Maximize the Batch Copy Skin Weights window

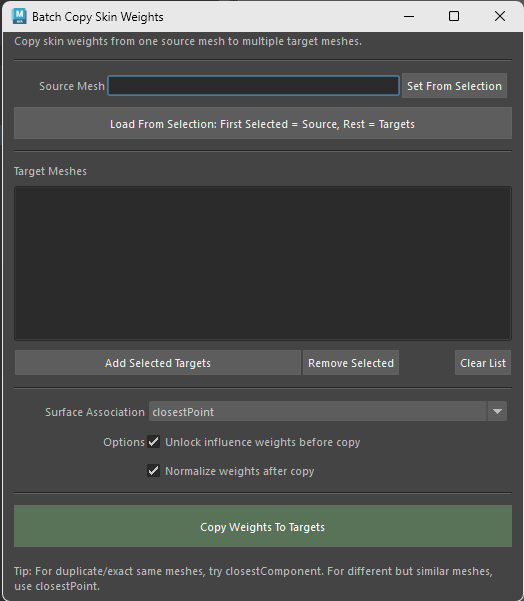point(454,16)
